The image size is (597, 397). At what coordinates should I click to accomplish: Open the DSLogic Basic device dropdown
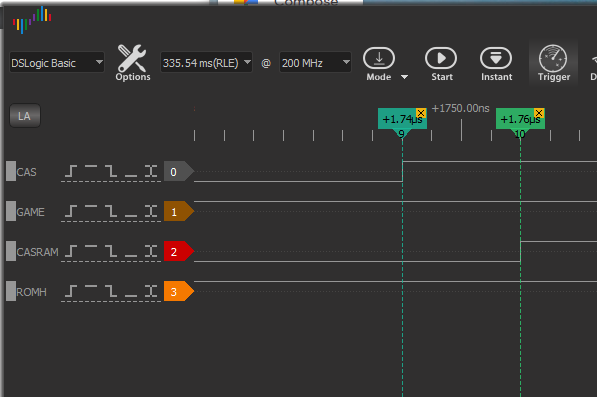click(x=57, y=63)
